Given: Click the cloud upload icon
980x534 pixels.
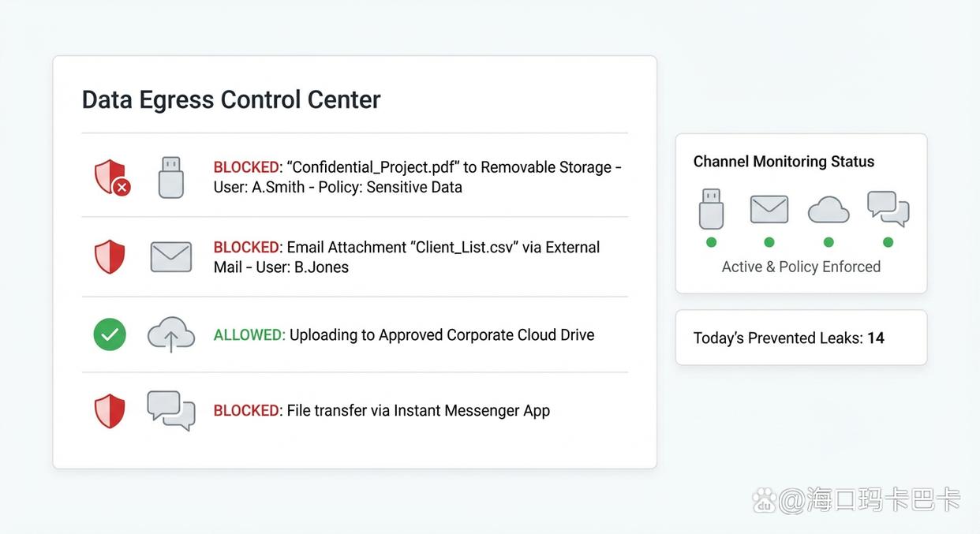Looking at the screenshot, I should coord(170,334).
